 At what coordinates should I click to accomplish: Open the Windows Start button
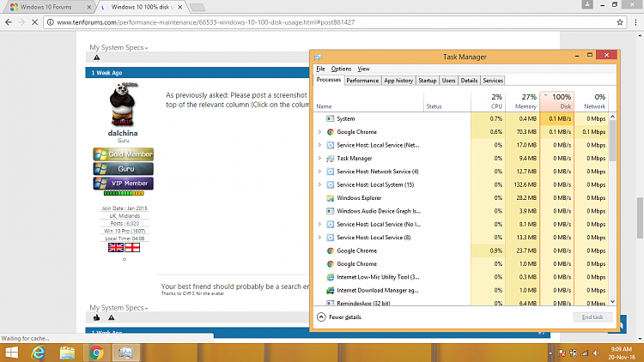(11, 353)
